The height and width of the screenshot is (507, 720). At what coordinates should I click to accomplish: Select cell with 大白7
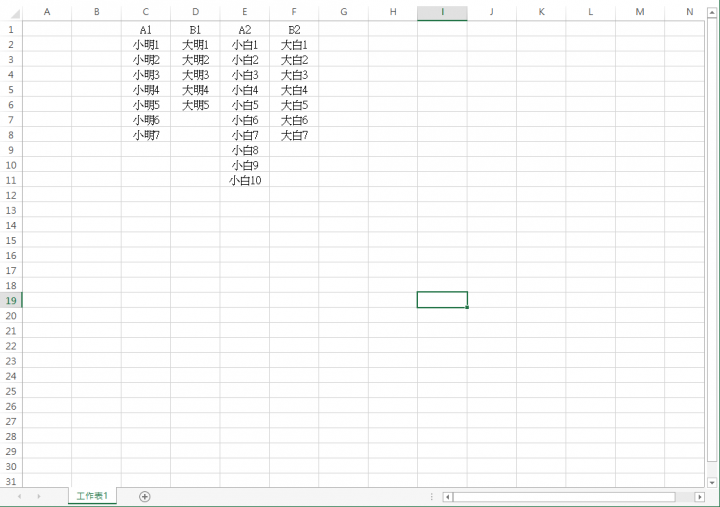(294, 135)
